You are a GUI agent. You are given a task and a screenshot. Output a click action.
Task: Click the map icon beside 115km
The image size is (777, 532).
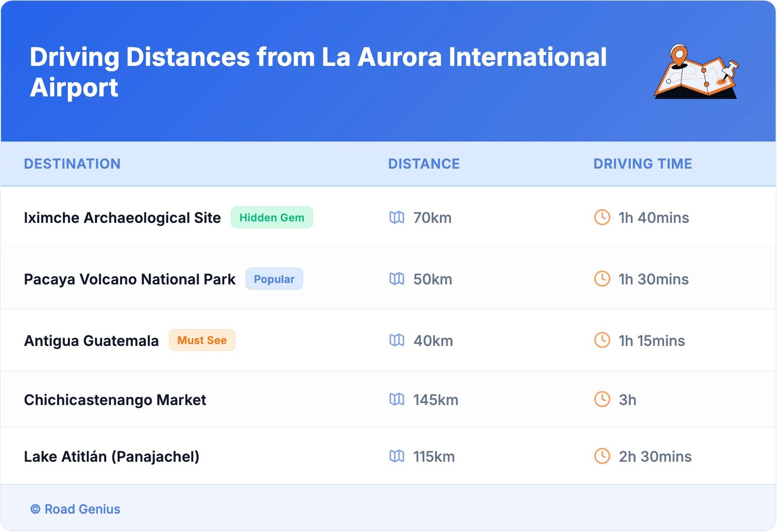(397, 456)
